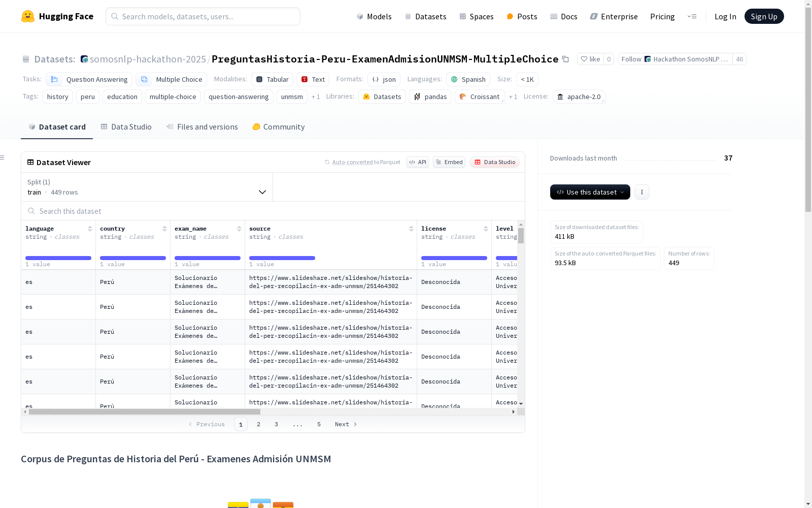Click the table's horizontal scrollbar thumb
Viewport: 812px width, 508px height.
(145, 411)
